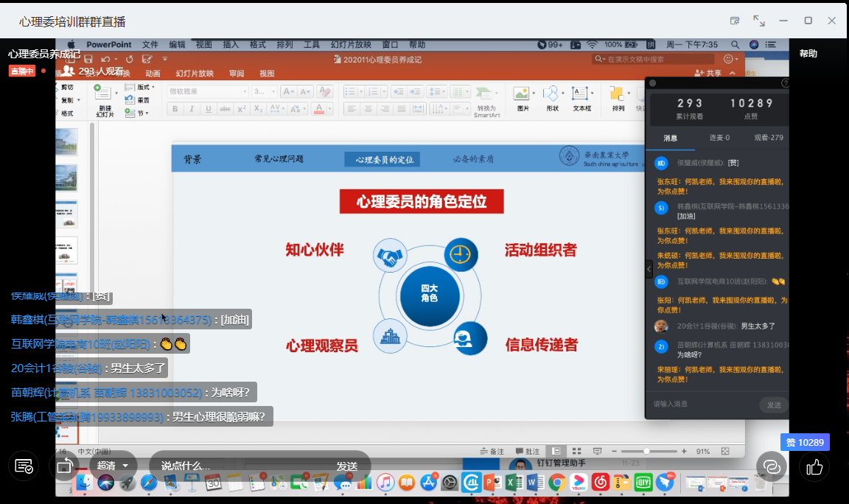Click the picture-in-picture icon in title bar

(735, 21)
